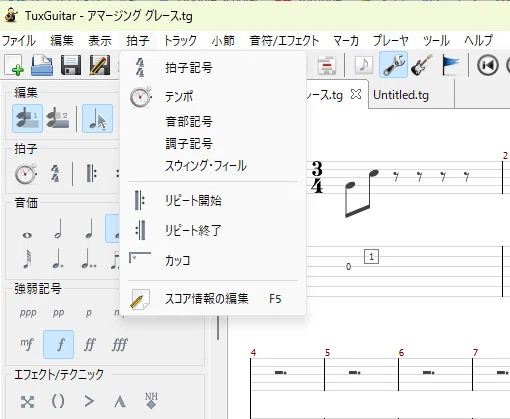Viewport: 510px width, 419px height.
Task: Choose リピート終了 from the menu
Action: click(213, 230)
